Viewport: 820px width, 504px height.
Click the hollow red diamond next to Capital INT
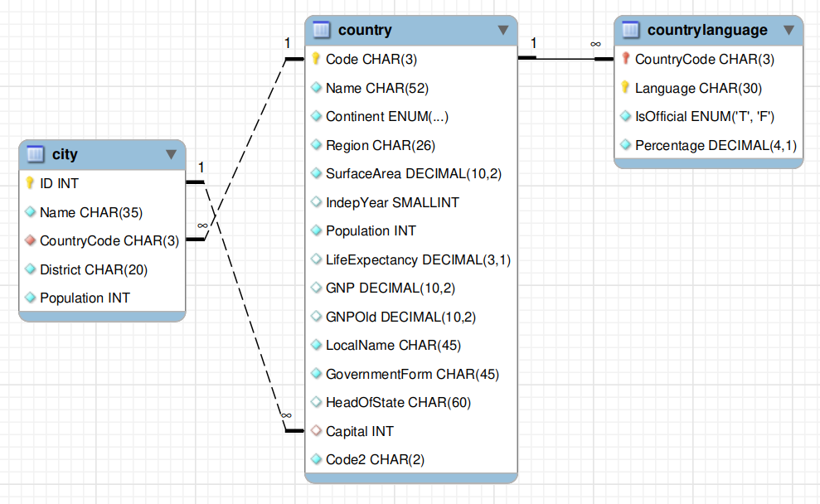tap(316, 431)
